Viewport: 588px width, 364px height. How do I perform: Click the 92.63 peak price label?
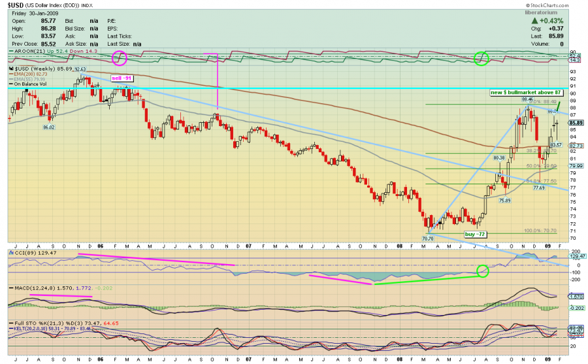80,69
